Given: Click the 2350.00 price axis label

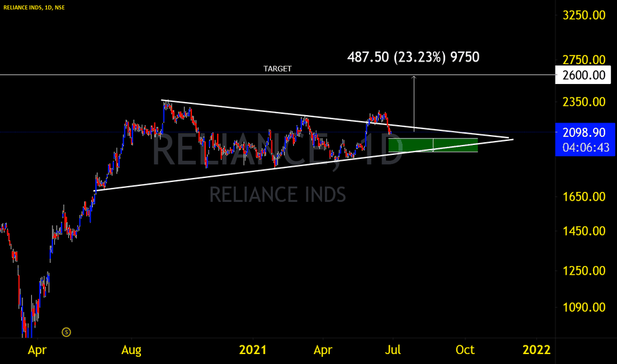Looking at the screenshot, I should (x=584, y=102).
